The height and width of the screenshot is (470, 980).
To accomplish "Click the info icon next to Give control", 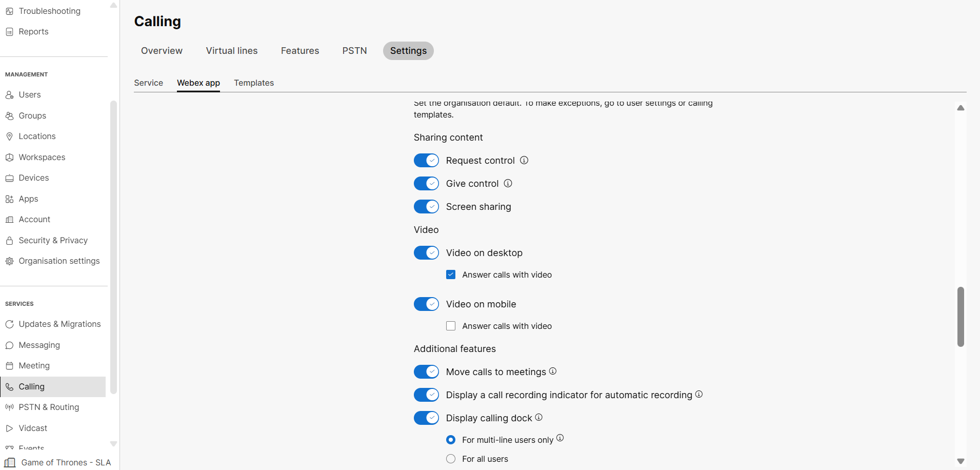I will (508, 183).
